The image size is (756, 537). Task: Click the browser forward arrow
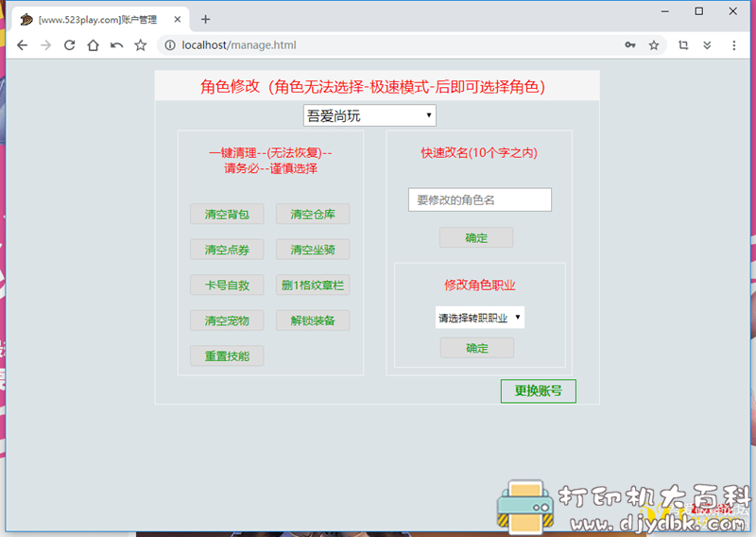pos(45,45)
